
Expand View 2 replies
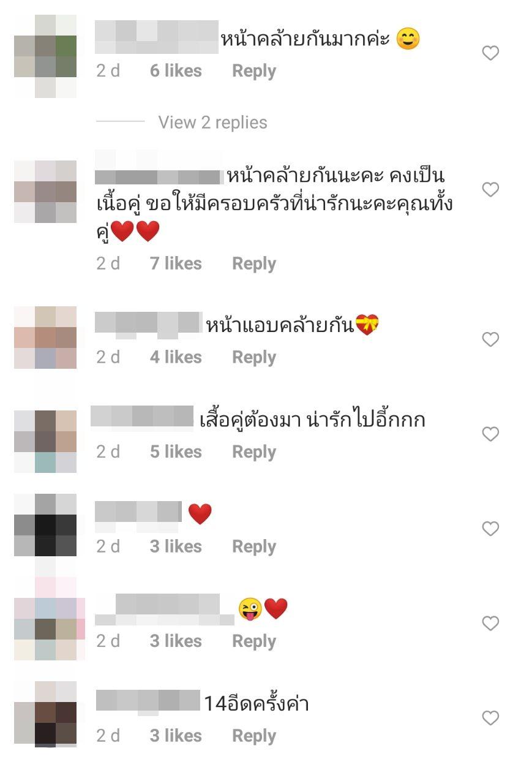[212, 123]
